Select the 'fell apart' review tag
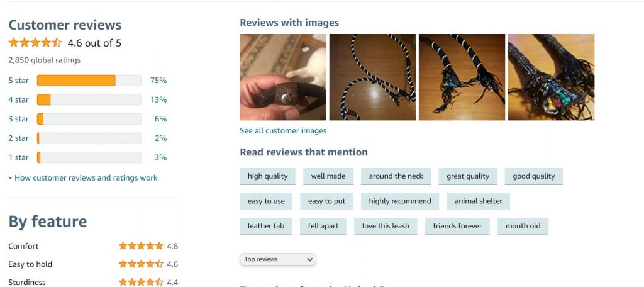The width and height of the screenshot is (644, 287). 323,226
